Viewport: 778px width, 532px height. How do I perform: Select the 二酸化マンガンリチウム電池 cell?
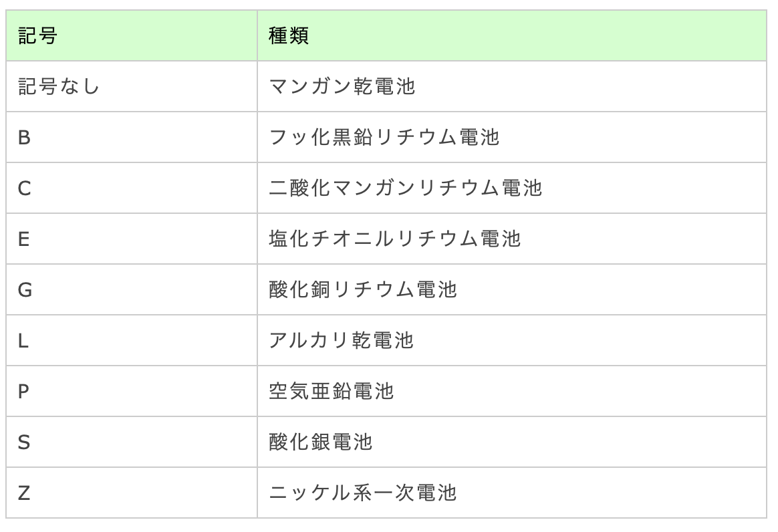pos(405,188)
